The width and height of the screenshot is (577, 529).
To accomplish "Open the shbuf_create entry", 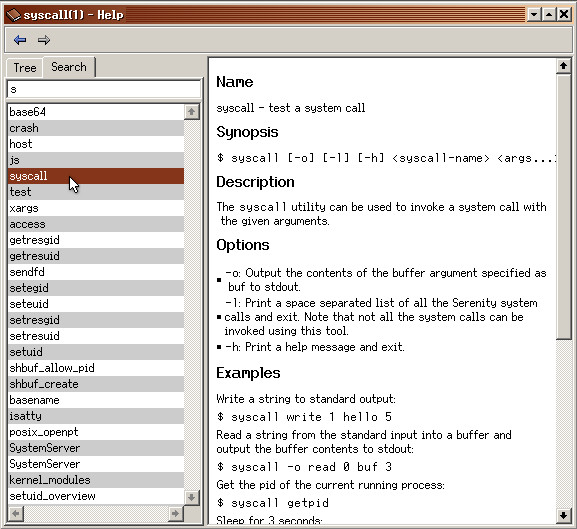I will pyautogui.click(x=96, y=384).
